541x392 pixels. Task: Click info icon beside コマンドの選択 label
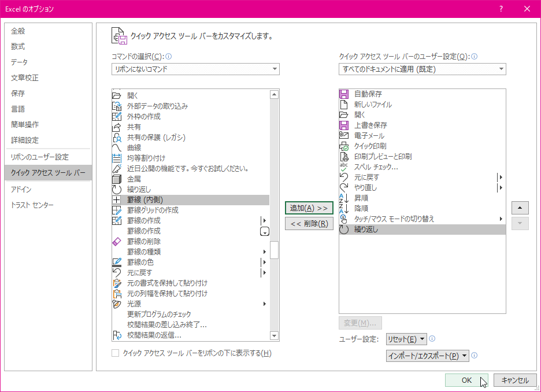169,56
